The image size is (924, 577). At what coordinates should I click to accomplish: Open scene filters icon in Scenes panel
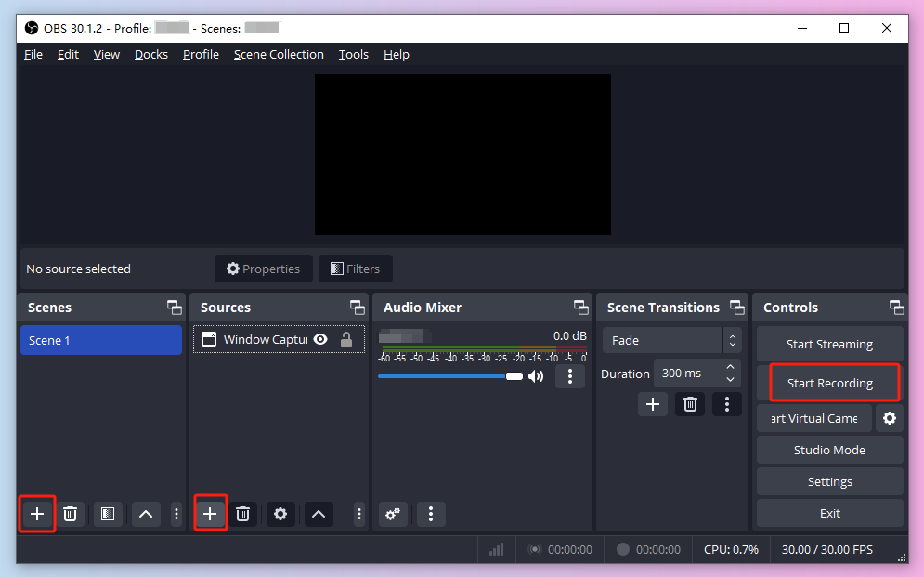(107, 514)
